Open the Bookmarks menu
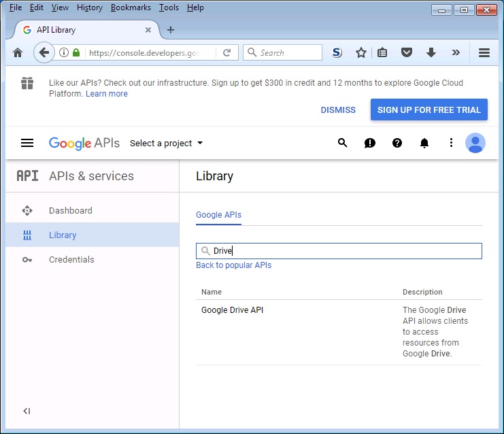 131,7
